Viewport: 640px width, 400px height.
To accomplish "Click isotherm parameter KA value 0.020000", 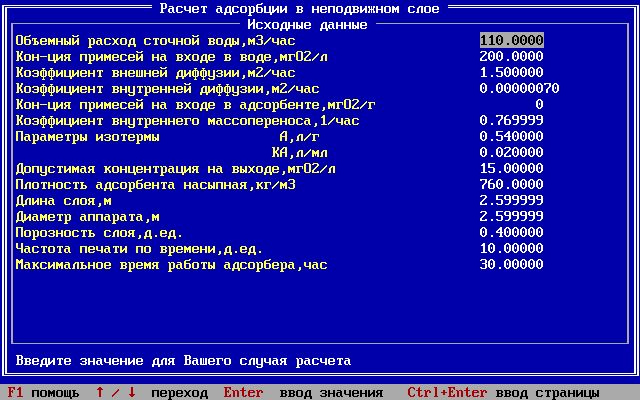I will [x=512, y=152].
